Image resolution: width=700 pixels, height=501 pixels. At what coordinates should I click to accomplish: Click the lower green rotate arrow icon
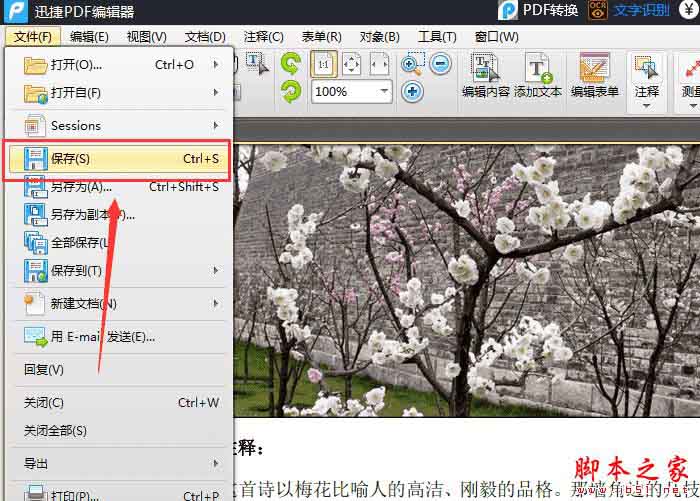pyautogui.click(x=291, y=91)
